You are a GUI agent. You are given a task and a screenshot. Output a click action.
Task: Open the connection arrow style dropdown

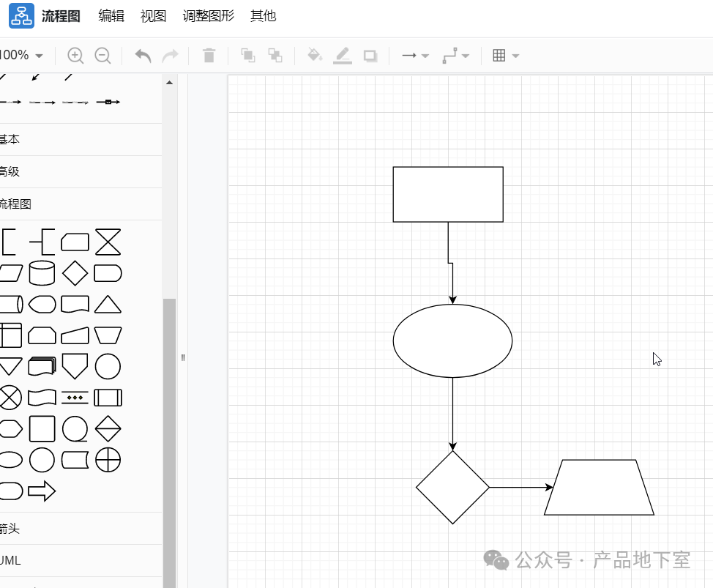415,56
